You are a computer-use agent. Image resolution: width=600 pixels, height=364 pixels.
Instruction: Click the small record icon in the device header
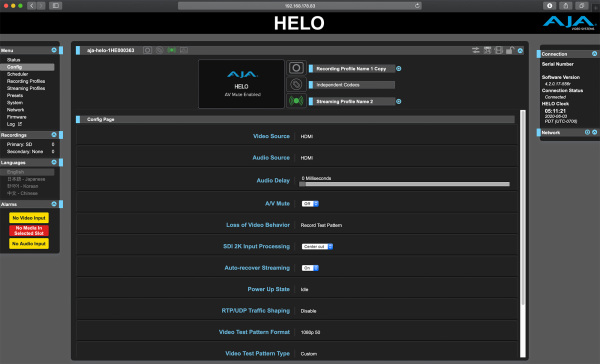click(x=147, y=50)
